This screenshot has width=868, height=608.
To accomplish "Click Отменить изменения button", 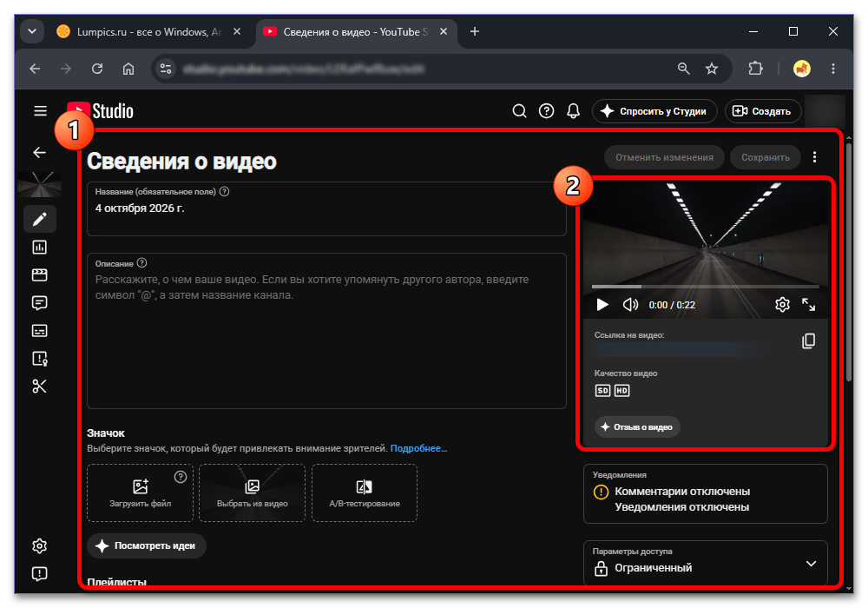I will pos(664,157).
